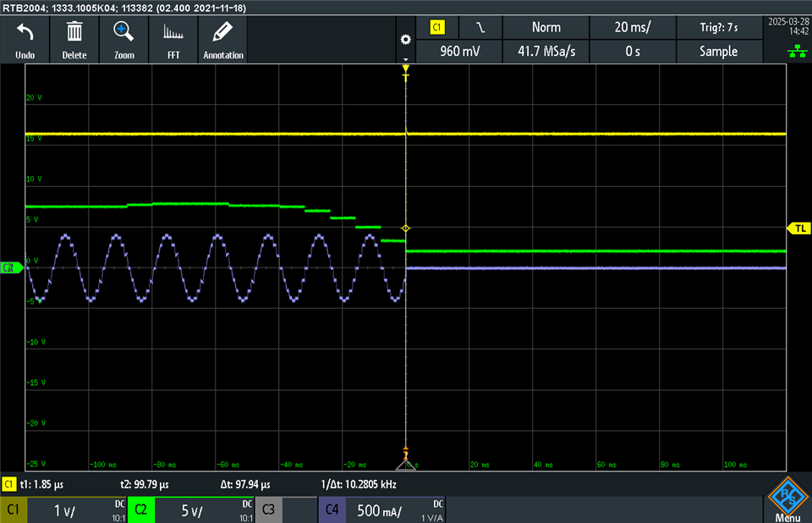Toggle channel C2 label
812x523 pixels.
pos(141,510)
